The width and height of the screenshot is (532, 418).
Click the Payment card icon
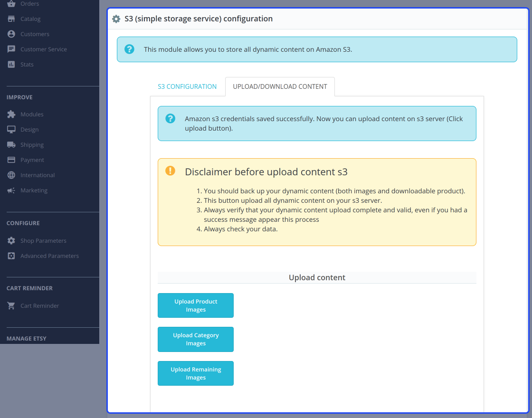11,160
